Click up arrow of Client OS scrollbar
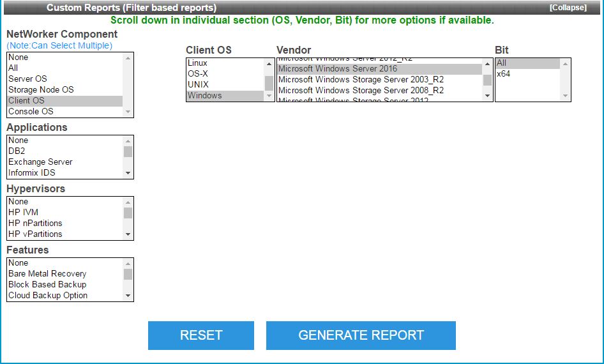 [269, 64]
